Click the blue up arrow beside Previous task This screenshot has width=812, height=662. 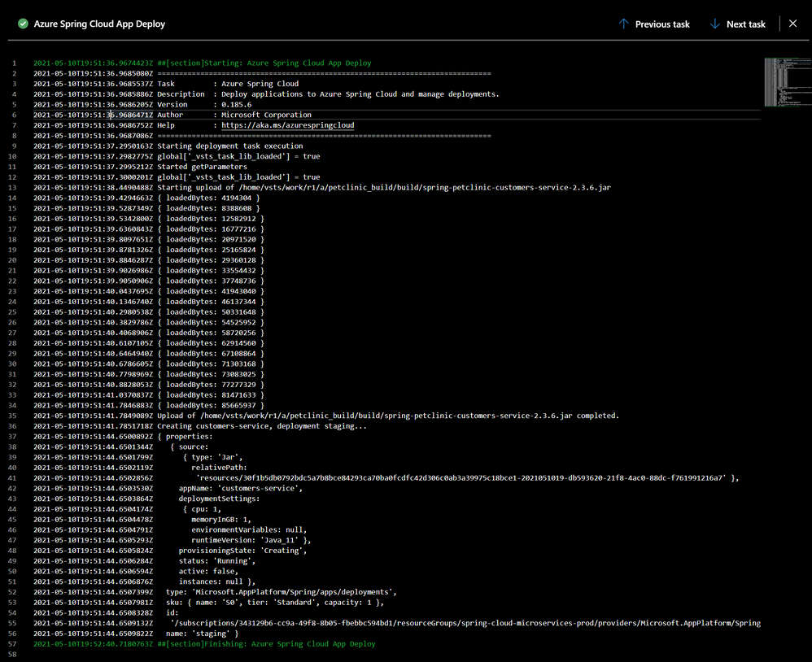(622, 24)
